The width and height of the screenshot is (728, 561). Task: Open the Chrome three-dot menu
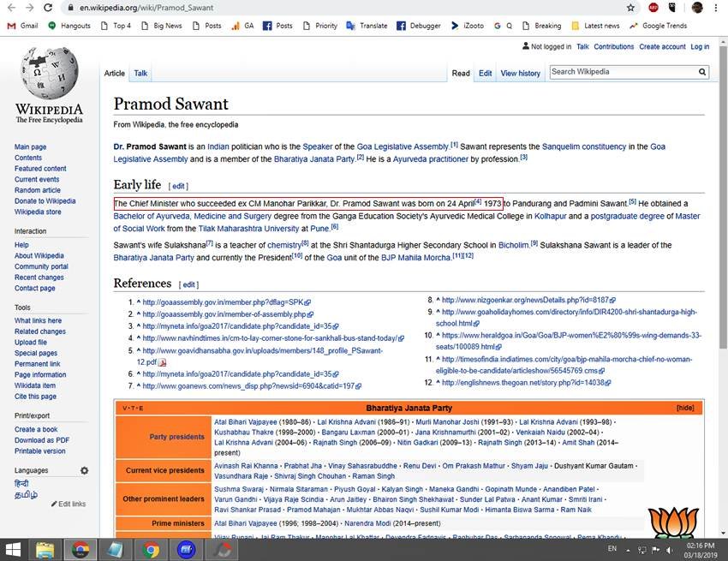(715, 8)
